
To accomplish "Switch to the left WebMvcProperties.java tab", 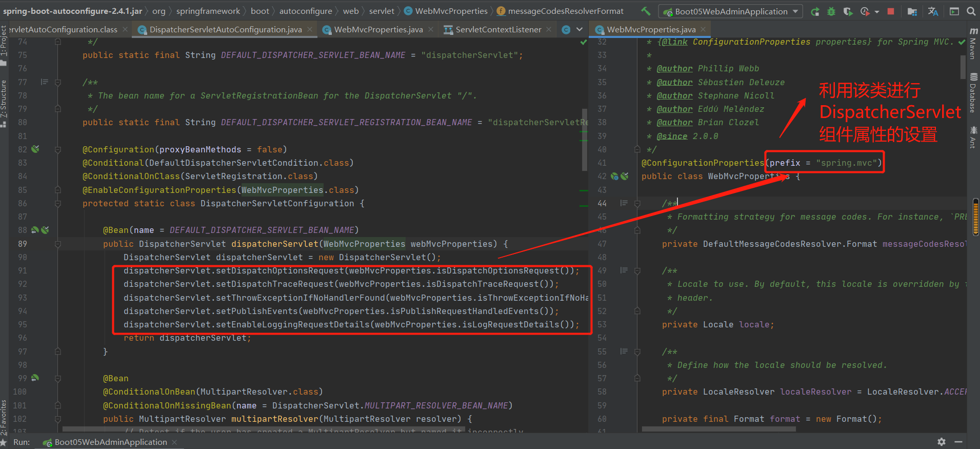I will pos(378,30).
